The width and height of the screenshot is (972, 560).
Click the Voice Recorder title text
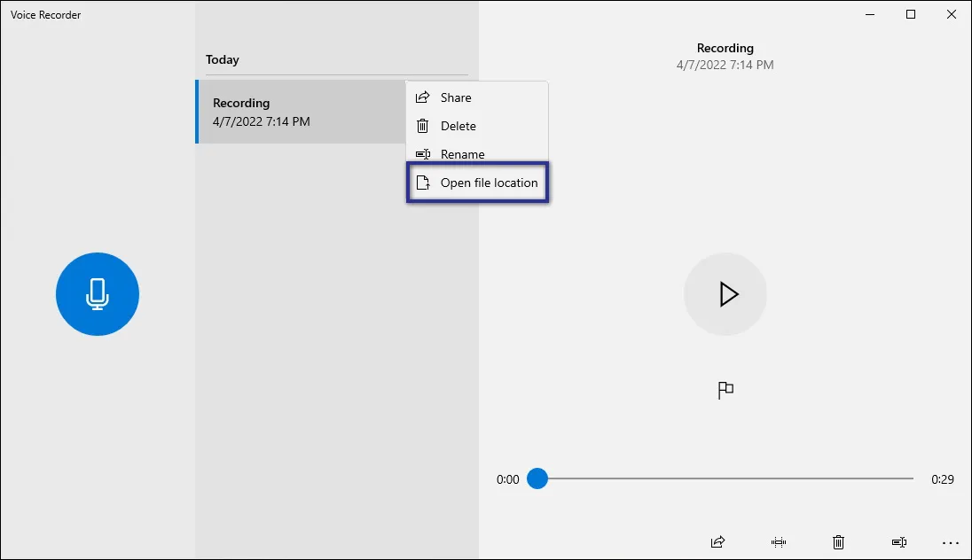click(x=44, y=14)
